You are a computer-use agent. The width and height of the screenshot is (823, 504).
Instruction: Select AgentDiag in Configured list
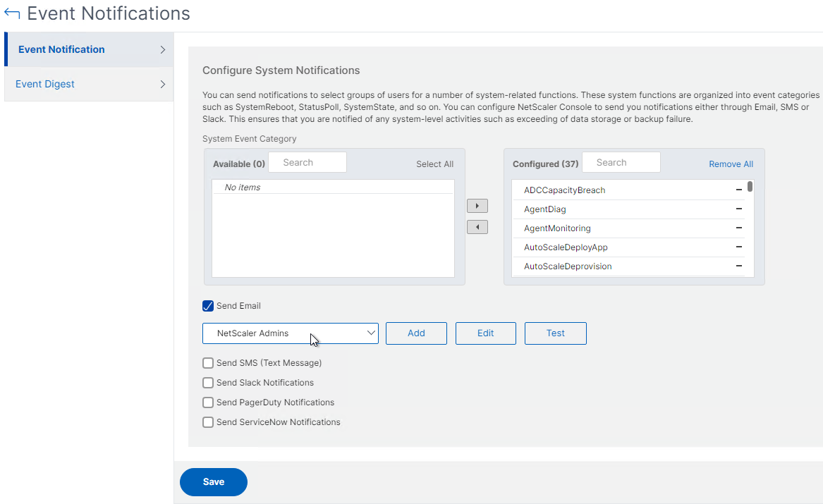point(629,209)
